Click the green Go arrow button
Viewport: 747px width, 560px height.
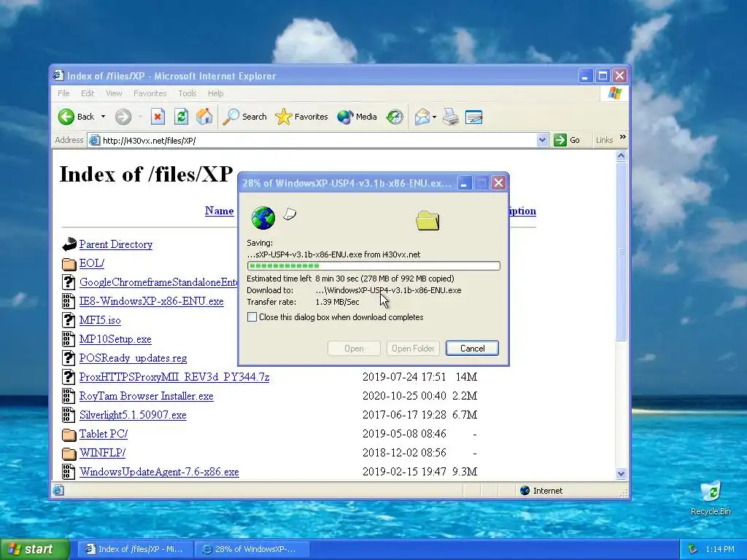560,140
